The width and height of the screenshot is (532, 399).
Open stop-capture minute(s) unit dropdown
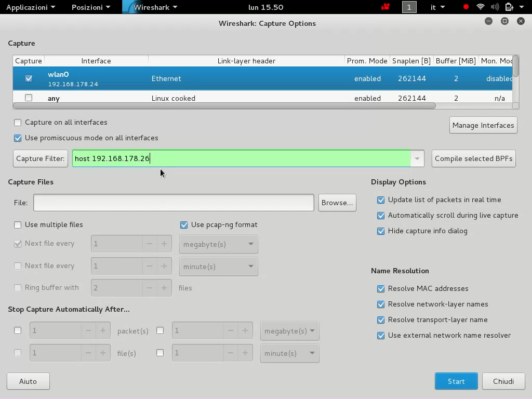290,353
